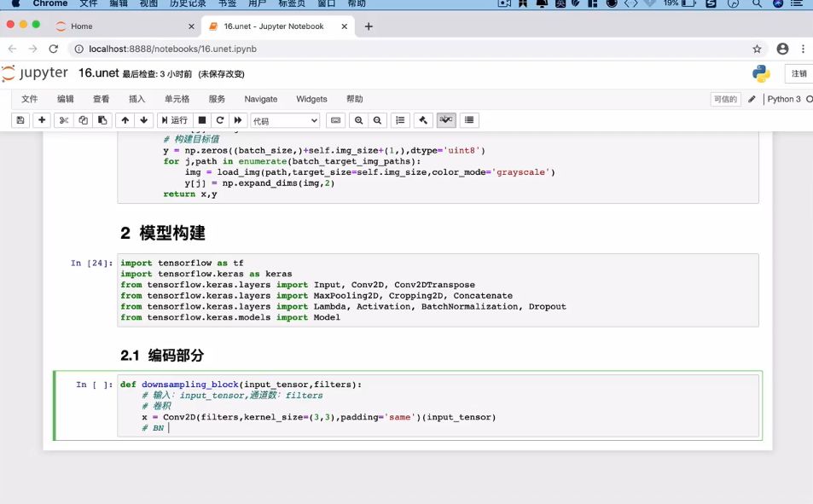
Task: Click the pencil edit mode indicator icon
Action: [x=752, y=99]
